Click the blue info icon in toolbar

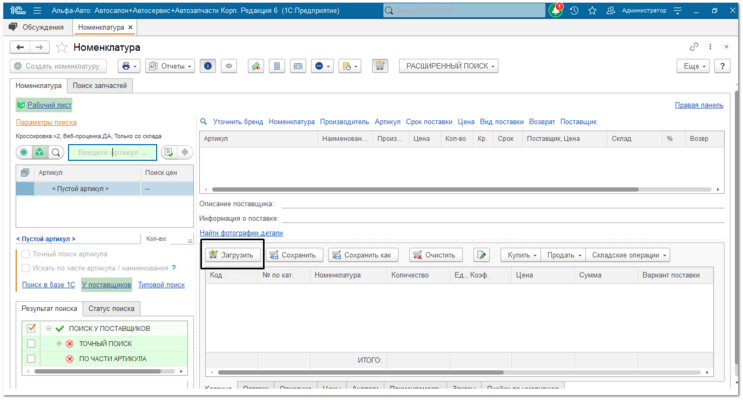[208, 66]
